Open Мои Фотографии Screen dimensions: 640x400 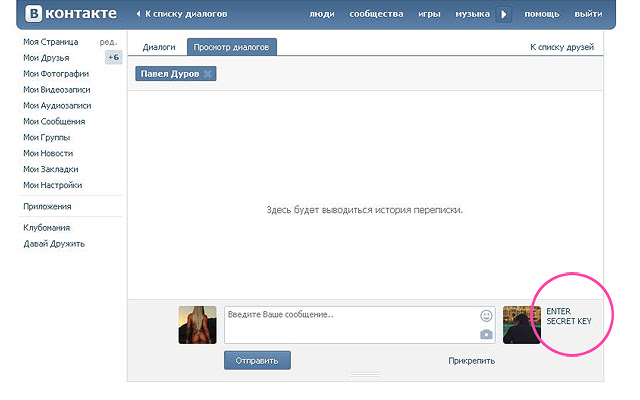pyautogui.click(x=56, y=74)
